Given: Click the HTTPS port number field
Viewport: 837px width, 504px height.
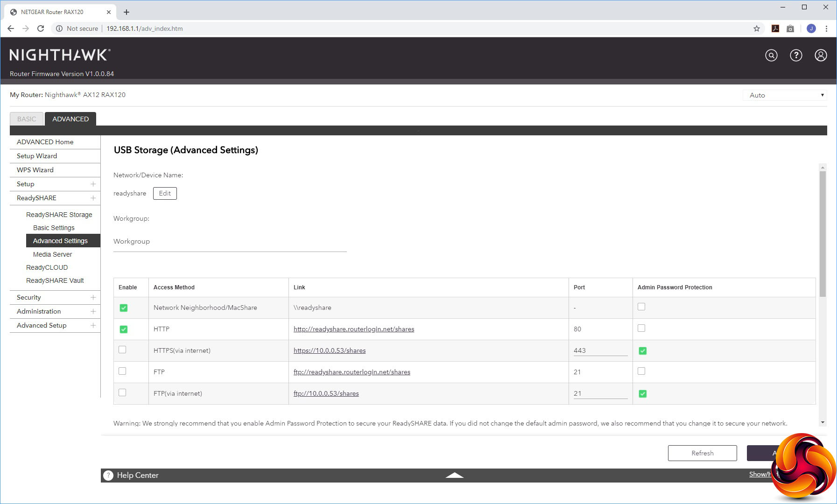Looking at the screenshot, I should (x=600, y=350).
